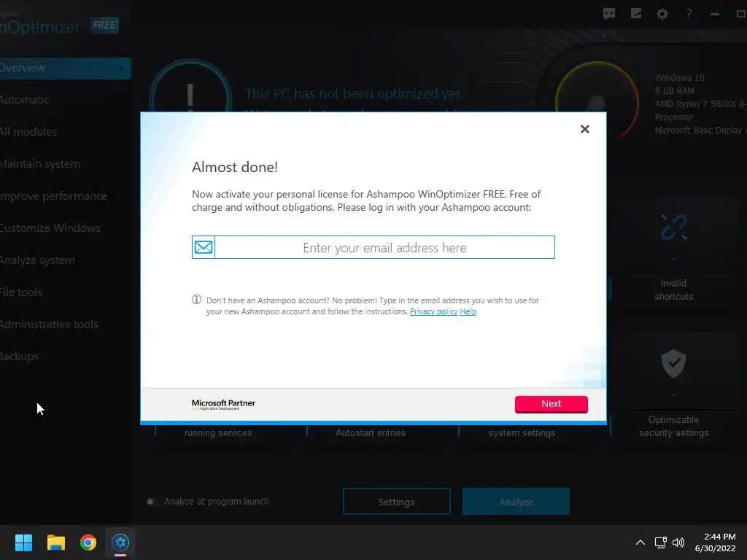Click WinOptimizer taskbar icon
This screenshot has height=560, width=747.
click(120, 542)
